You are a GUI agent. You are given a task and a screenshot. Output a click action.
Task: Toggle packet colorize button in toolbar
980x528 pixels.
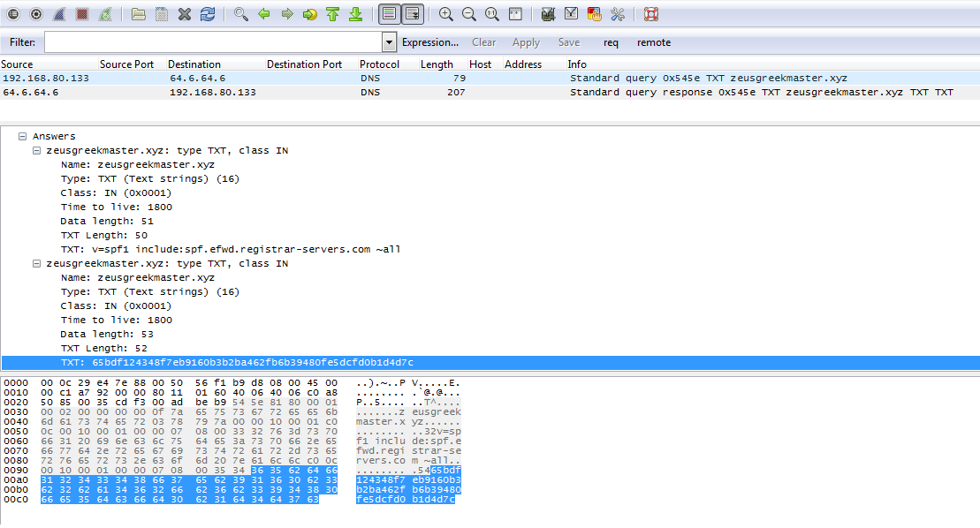click(x=388, y=14)
